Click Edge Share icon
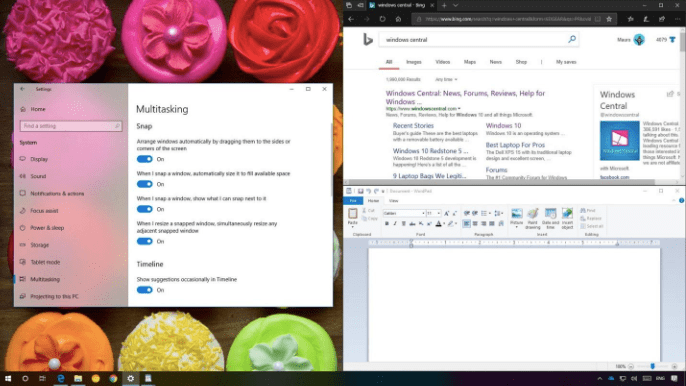Image resolution: width=686 pixels, height=386 pixels. [662, 19]
